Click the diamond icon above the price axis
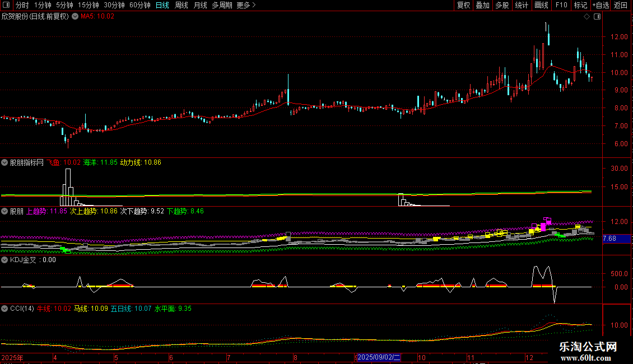633x364 pixels. point(587,17)
